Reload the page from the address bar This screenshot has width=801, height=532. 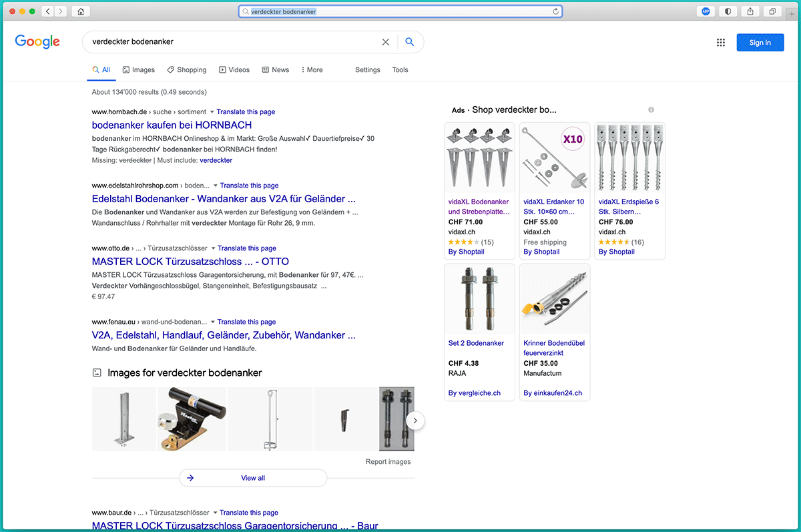point(555,11)
